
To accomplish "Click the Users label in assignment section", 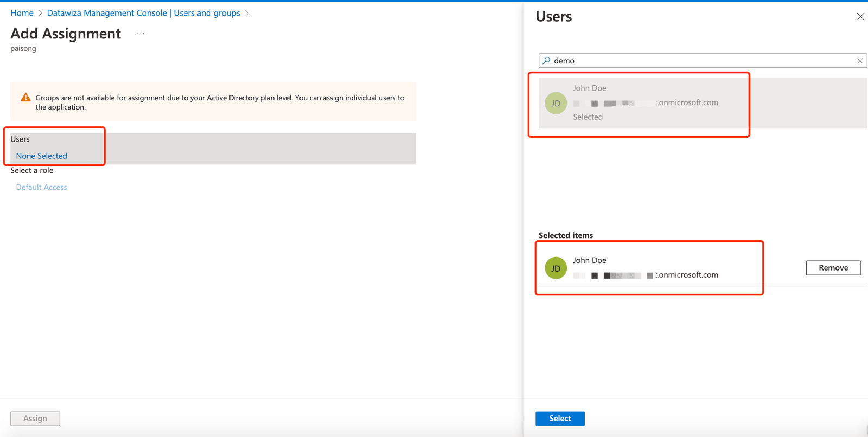I will pos(20,139).
